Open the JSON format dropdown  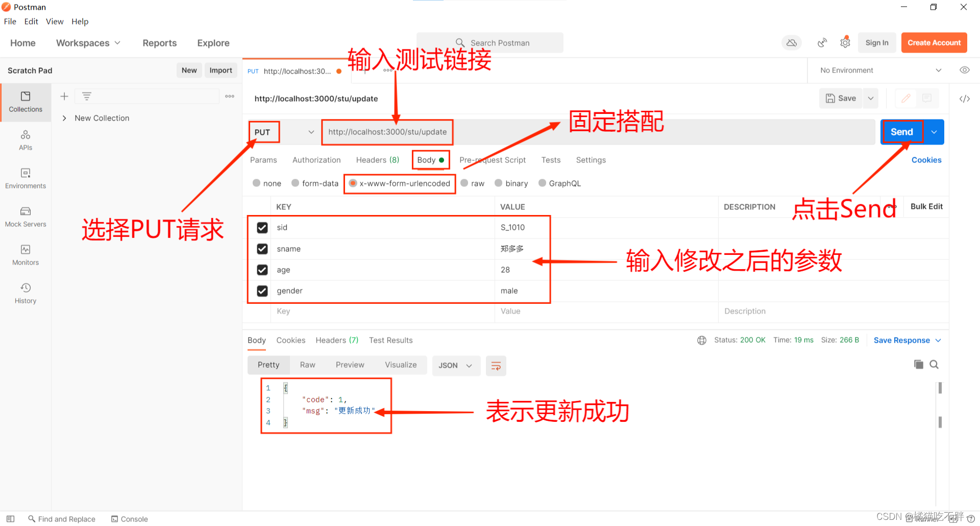[x=456, y=366]
